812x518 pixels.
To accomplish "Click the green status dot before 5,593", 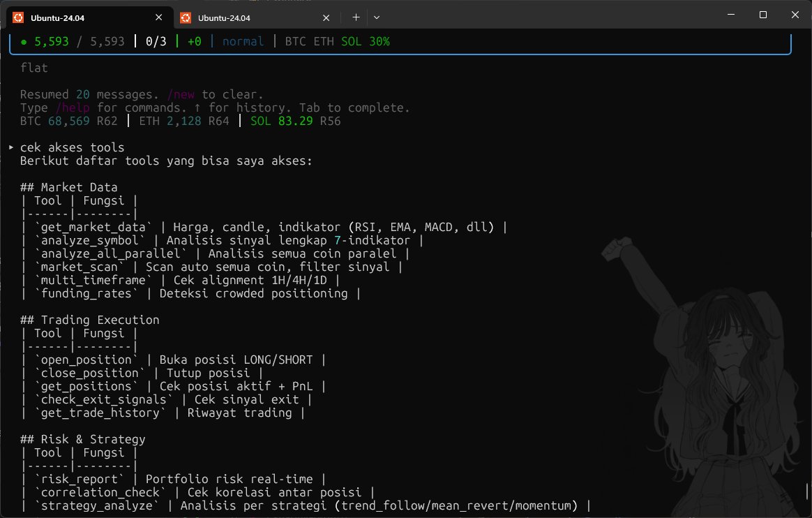I will (x=24, y=42).
